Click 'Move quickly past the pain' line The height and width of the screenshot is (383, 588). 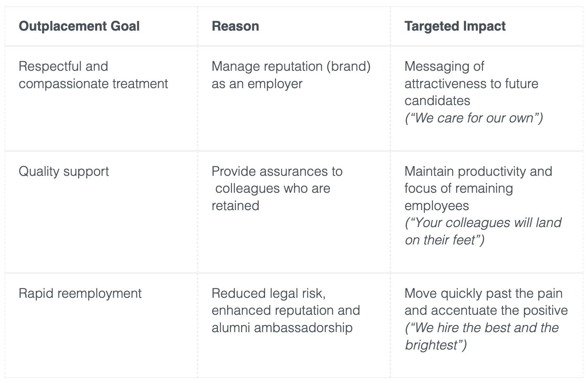point(483,293)
